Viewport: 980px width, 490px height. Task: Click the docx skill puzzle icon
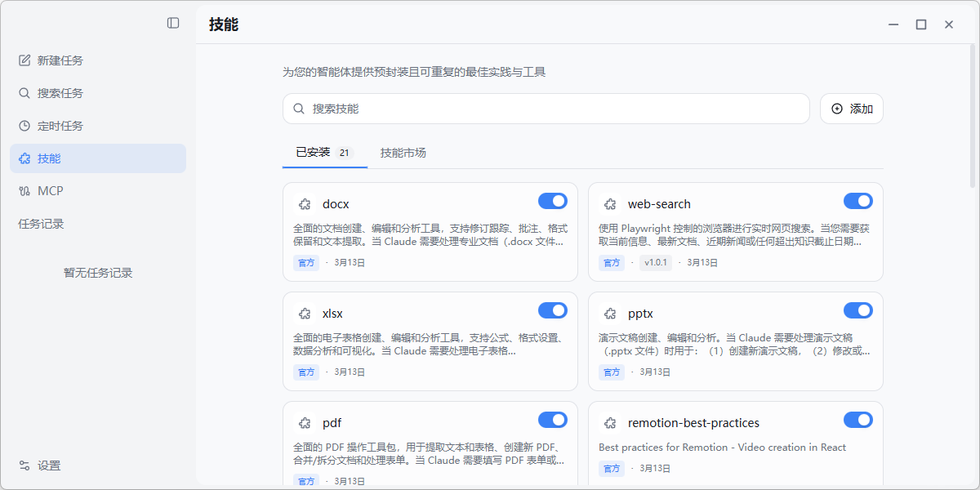pyautogui.click(x=305, y=204)
